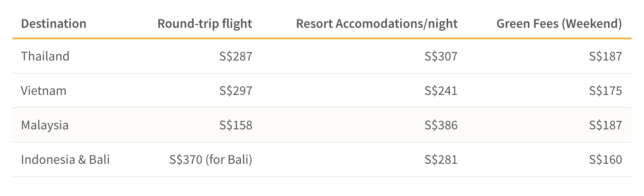
Task: Click Thailand's S$287 flight price
Action: coord(236,56)
